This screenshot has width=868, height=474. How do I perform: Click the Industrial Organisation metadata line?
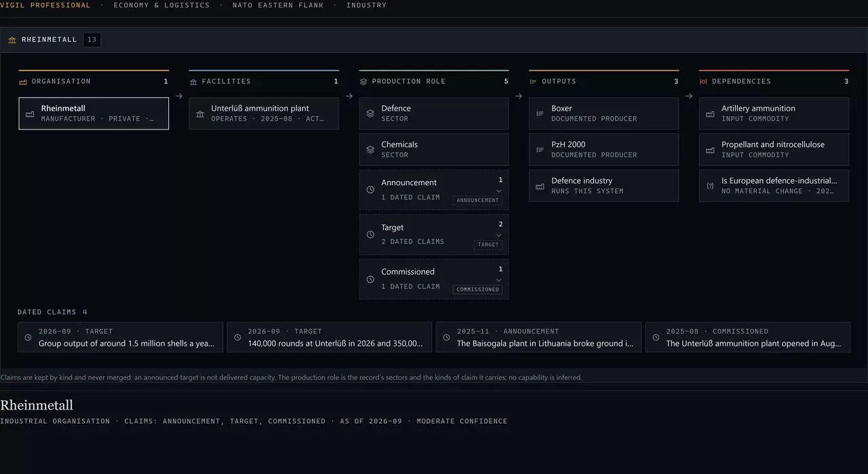254,421
